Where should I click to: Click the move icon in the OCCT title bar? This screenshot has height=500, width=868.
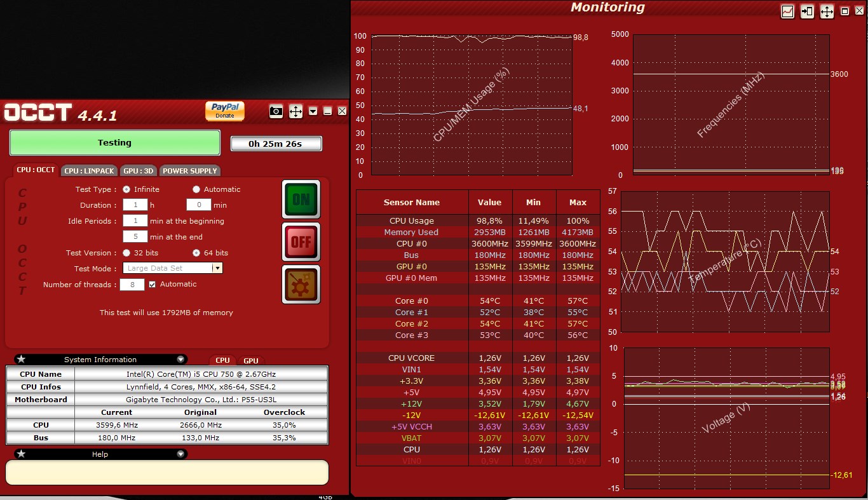click(295, 111)
